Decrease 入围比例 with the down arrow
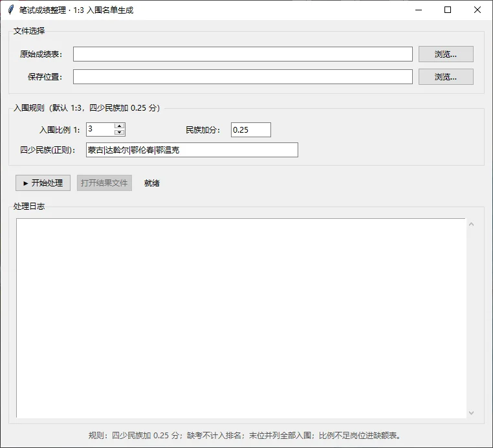Screen dimensions: 493x448 pos(120,133)
